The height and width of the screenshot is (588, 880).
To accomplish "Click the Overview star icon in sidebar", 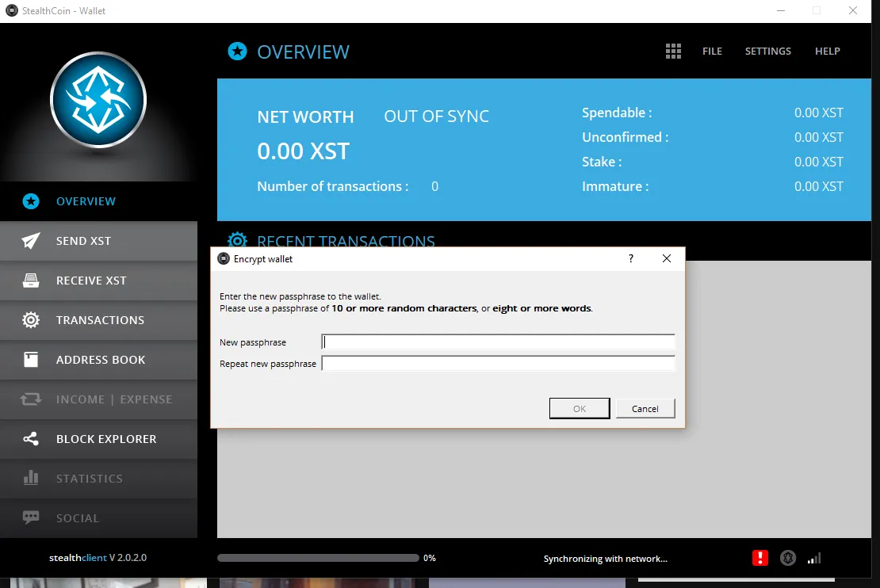I will click(31, 201).
